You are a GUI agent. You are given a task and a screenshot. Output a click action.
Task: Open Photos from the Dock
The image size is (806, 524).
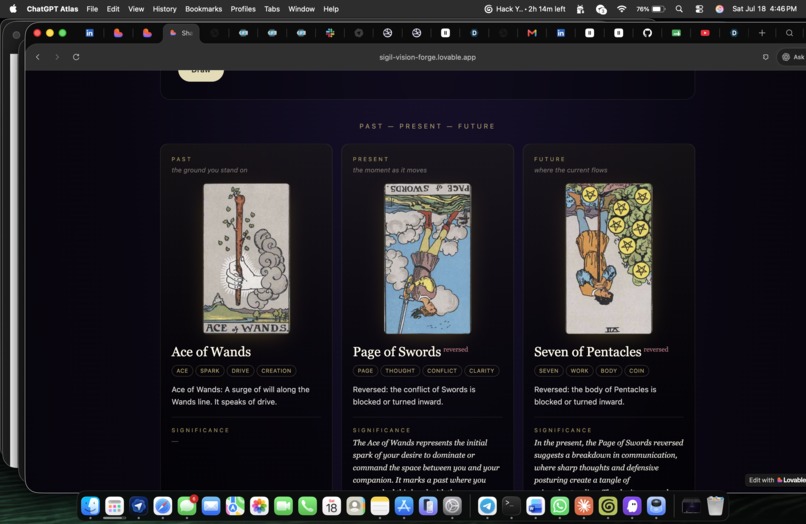(259, 506)
